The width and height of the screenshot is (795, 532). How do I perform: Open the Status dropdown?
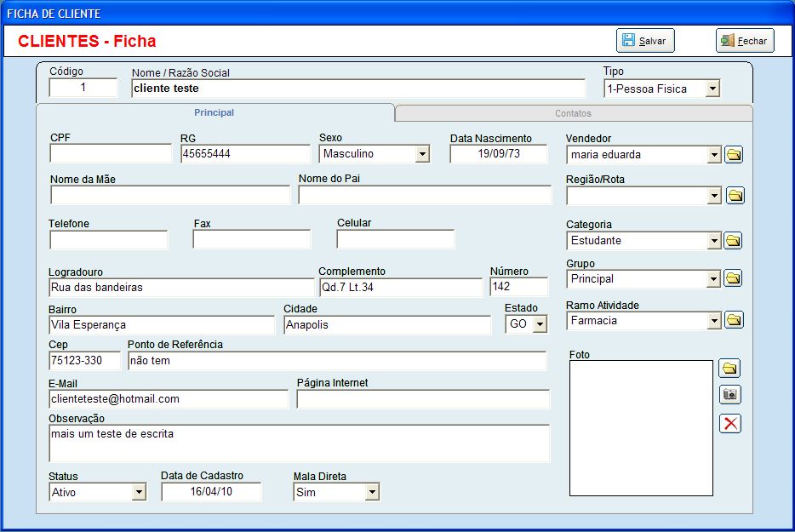coord(139,492)
